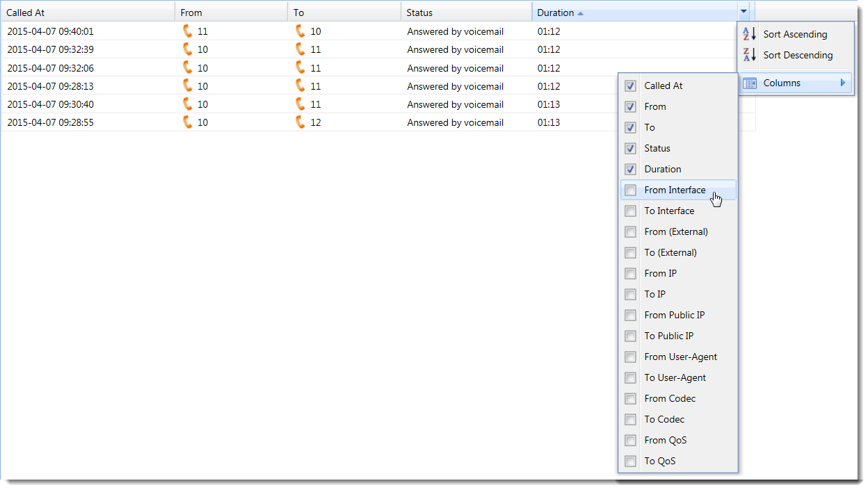This screenshot has width=868, height=490.
Task: Click the status text in the 09:28:55 row
Action: pos(455,122)
